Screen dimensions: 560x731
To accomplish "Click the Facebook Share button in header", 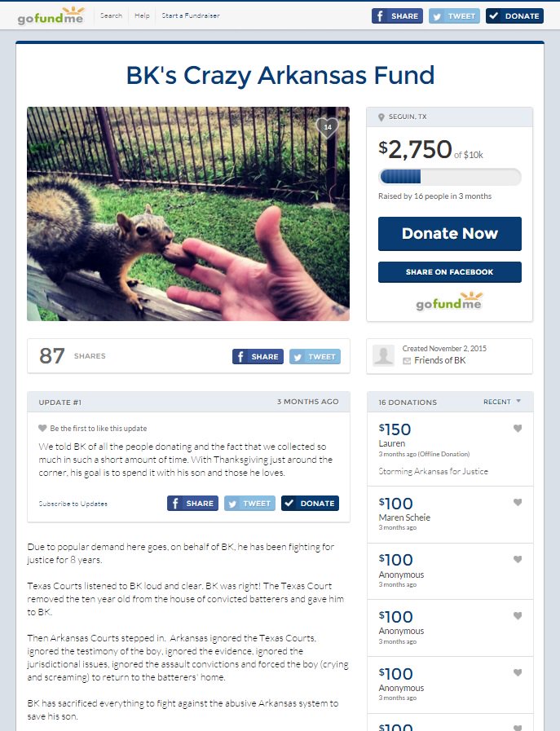I will pos(397,15).
